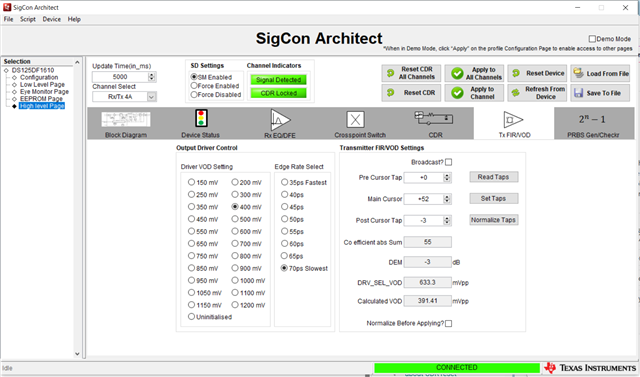Select SM Enabled radio button

point(194,77)
